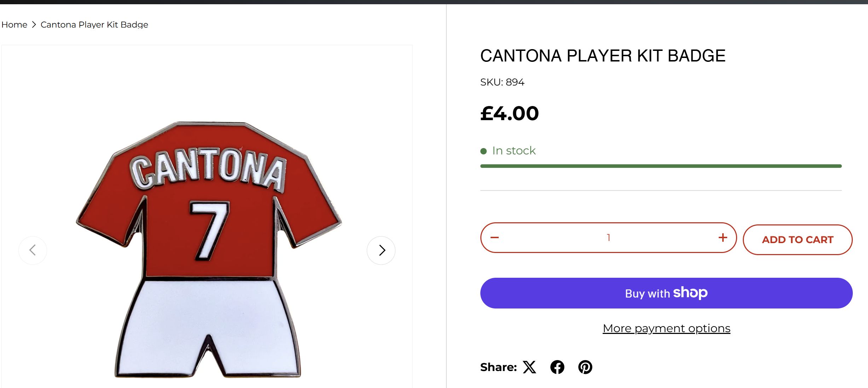Pin the product on Pinterest
The image size is (868, 388).
[585, 367]
